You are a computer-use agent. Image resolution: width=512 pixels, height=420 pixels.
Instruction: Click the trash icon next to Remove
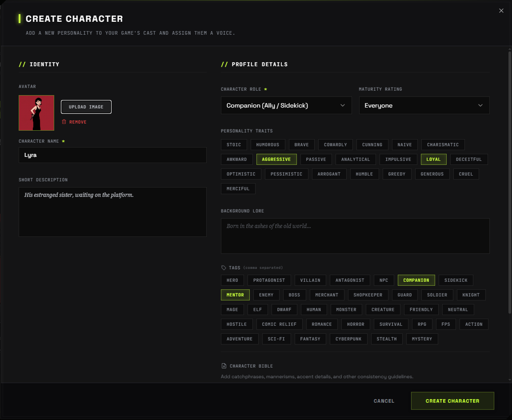click(x=64, y=122)
